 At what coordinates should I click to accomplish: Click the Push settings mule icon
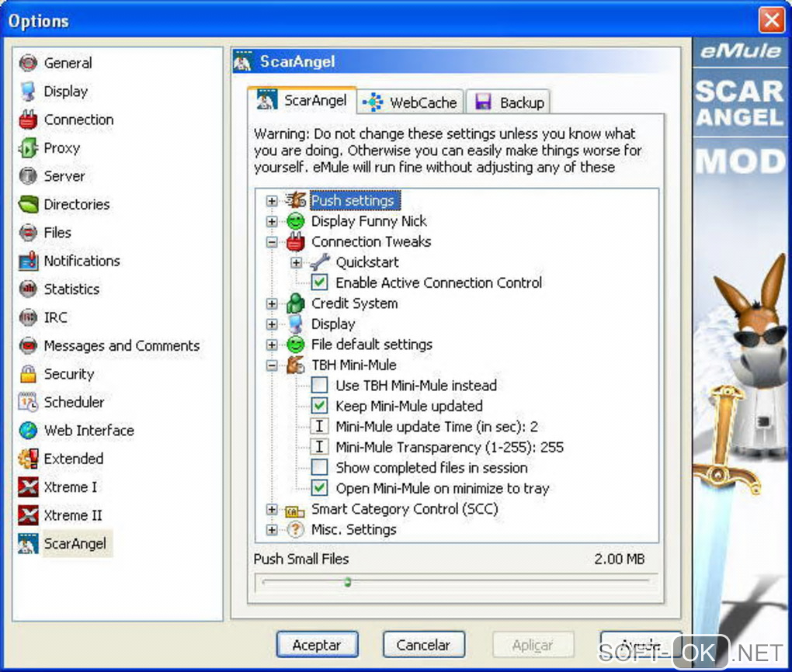coord(296,200)
